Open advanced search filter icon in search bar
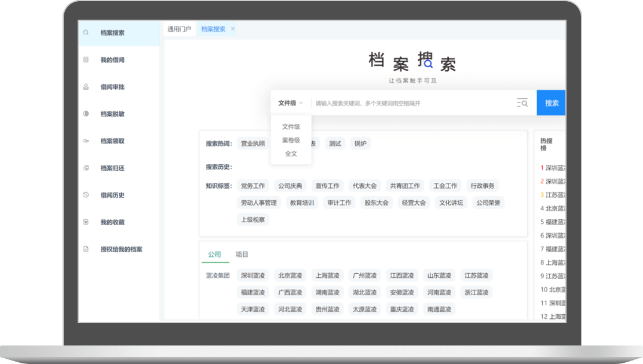643x364 pixels. click(x=522, y=103)
